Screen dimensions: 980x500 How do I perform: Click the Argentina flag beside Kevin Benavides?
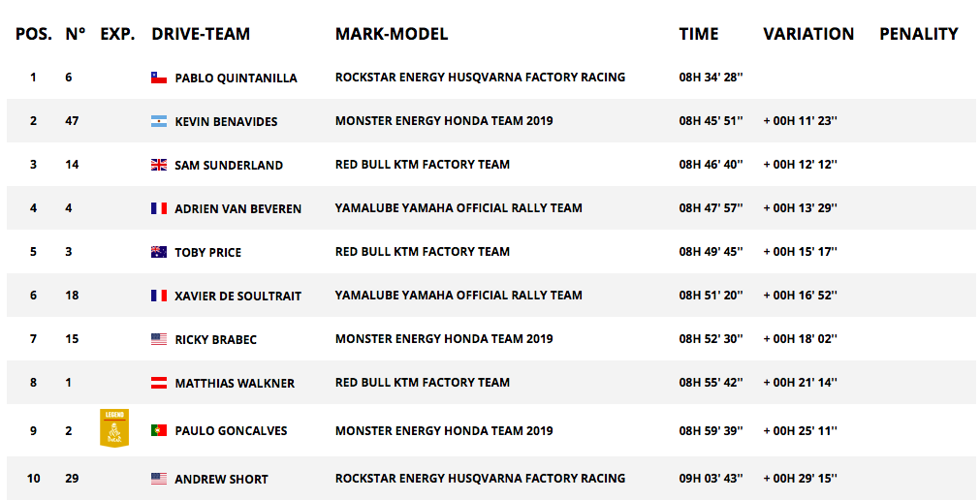[159, 121]
